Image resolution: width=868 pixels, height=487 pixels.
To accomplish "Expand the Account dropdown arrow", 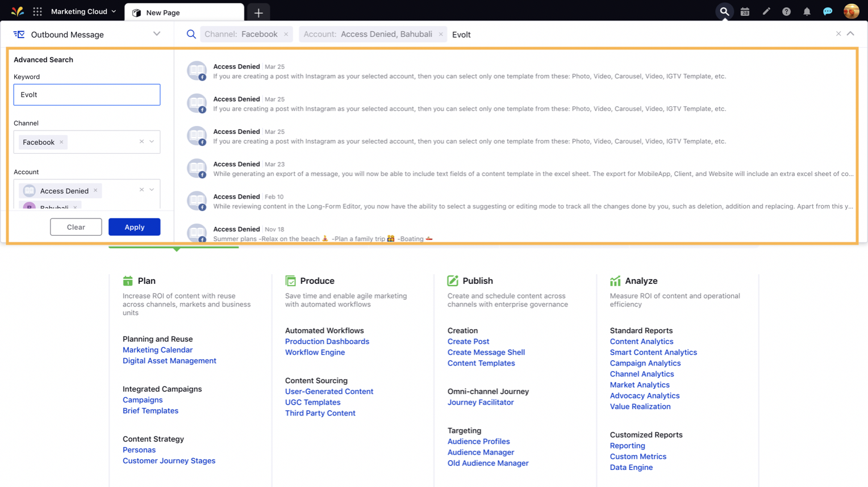I will click(152, 190).
